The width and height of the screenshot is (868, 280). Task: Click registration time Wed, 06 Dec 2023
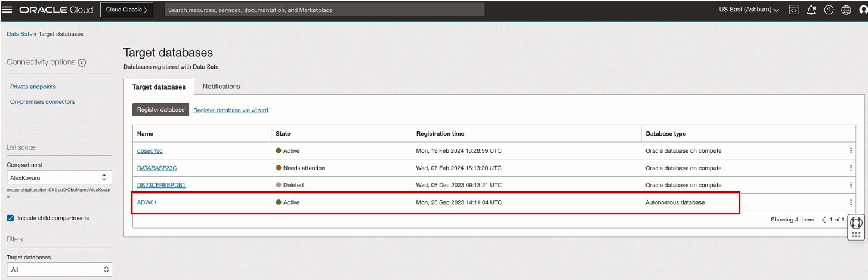click(x=459, y=185)
